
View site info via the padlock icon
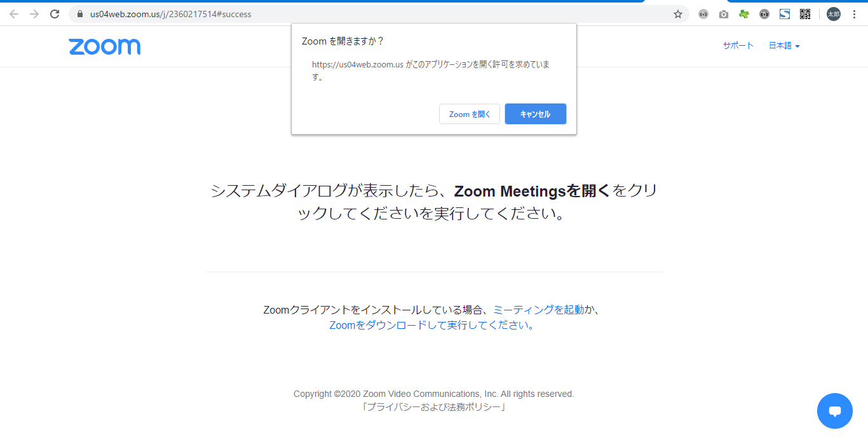click(x=80, y=14)
